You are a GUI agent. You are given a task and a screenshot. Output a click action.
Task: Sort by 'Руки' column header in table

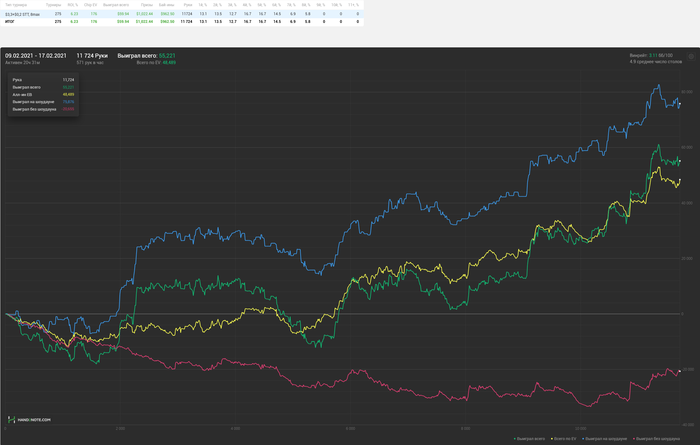(x=188, y=5)
